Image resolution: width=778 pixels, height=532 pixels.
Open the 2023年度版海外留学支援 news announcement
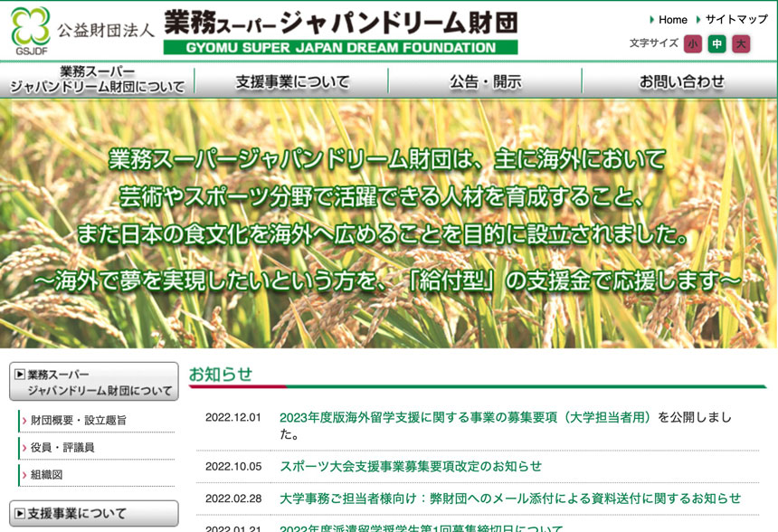465,417
